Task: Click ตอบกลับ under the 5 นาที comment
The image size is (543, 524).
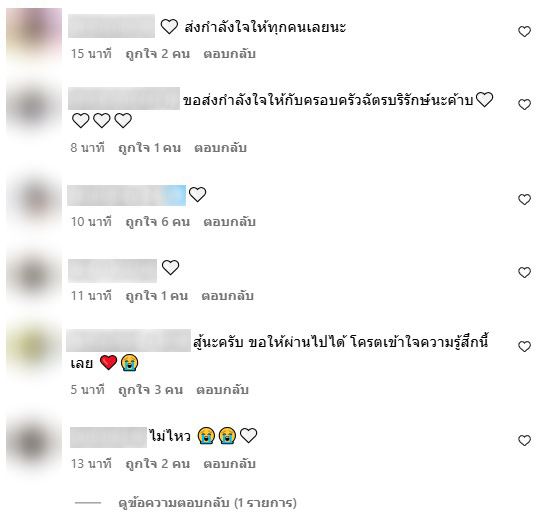Action: point(223,390)
